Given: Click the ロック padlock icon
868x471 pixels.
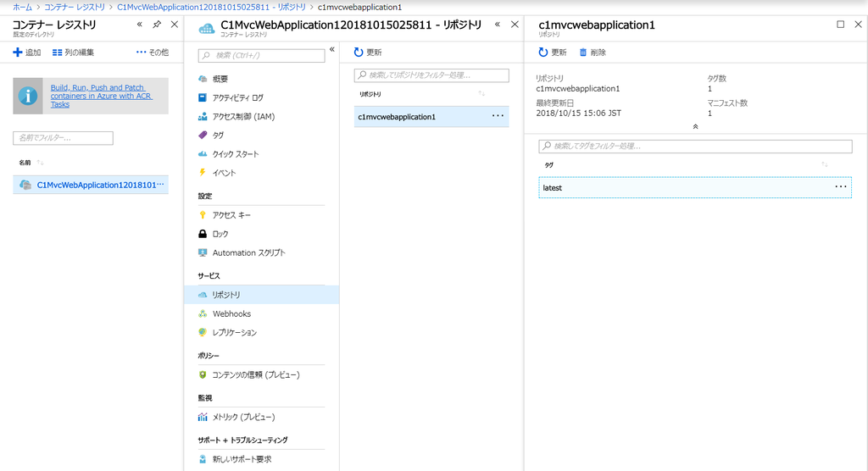Looking at the screenshot, I should click(x=203, y=234).
